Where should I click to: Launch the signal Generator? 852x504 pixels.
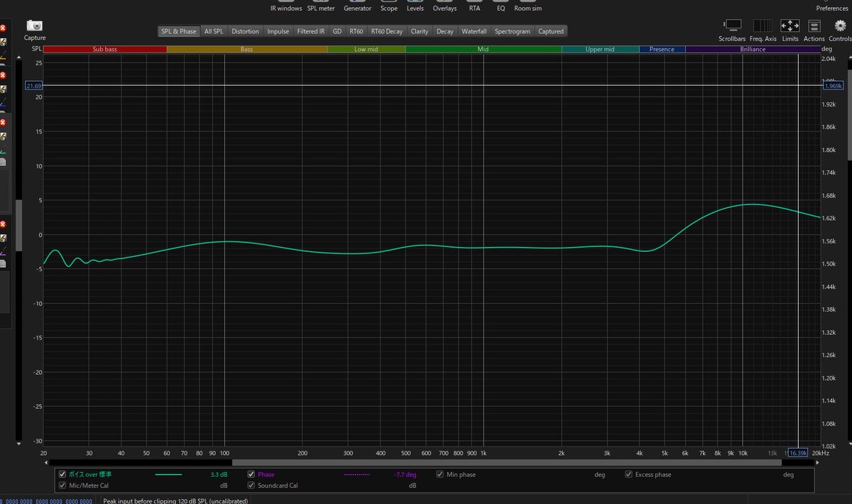[358, 6]
